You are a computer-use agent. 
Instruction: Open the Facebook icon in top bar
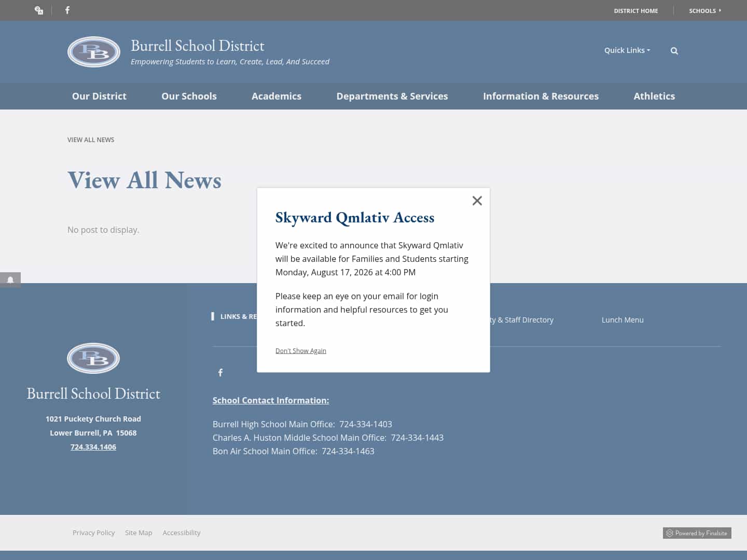67,10
